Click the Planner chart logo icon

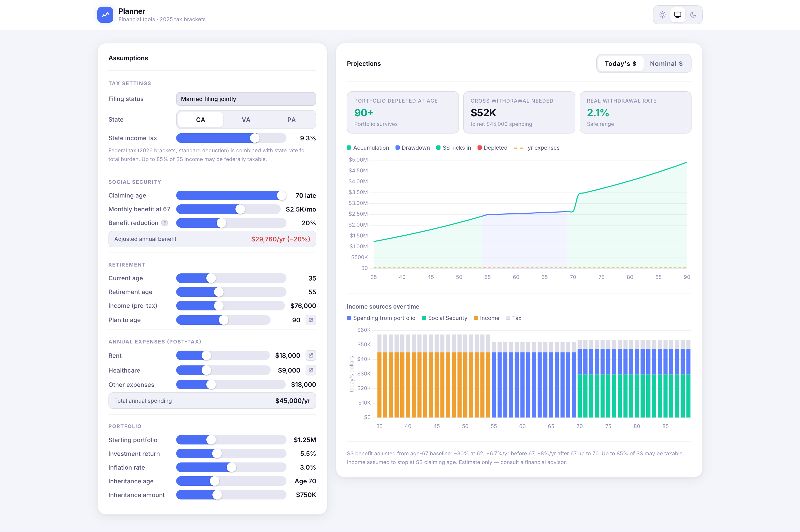pyautogui.click(x=105, y=15)
